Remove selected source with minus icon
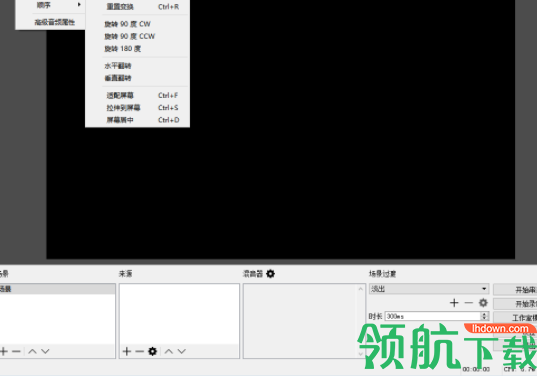The image size is (537, 376). (x=139, y=351)
